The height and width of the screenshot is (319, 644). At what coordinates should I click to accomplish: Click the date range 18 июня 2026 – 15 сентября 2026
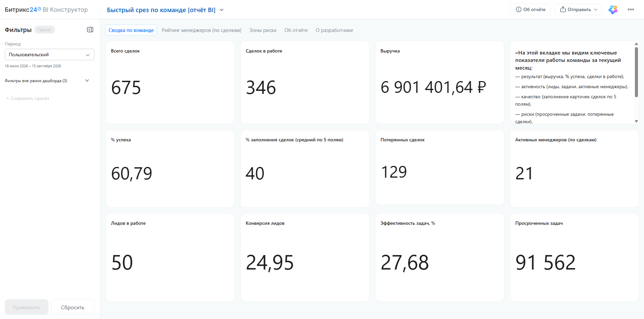click(x=33, y=66)
